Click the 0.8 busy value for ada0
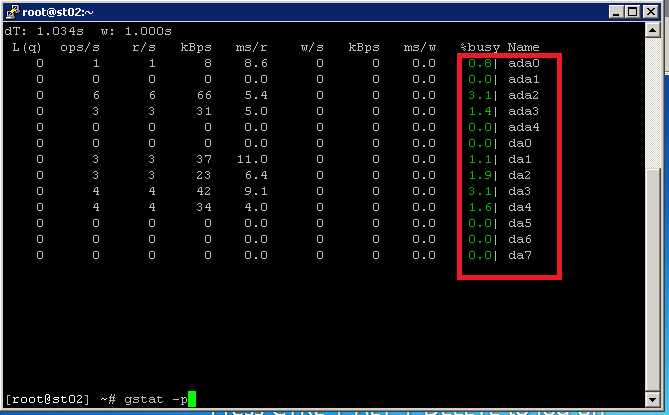The image size is (669, 415). pos(480,63)
